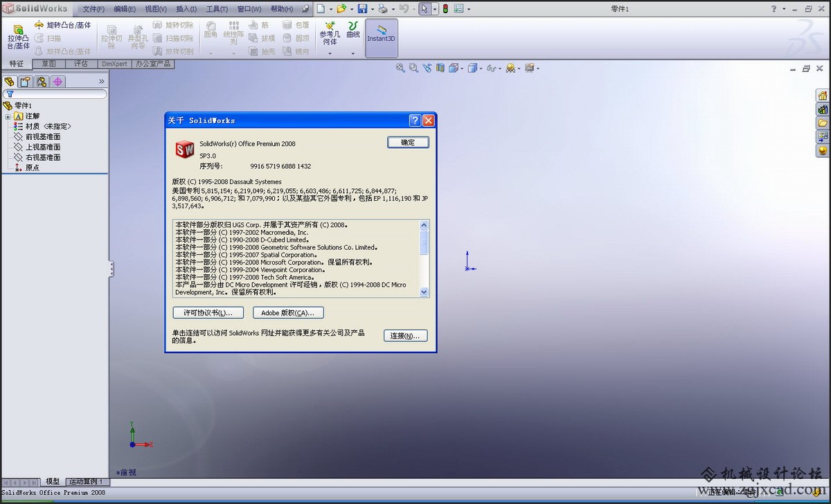Open the Options checklist icon
This screenshot has height=504, width=831.
[x=458, y=9]
